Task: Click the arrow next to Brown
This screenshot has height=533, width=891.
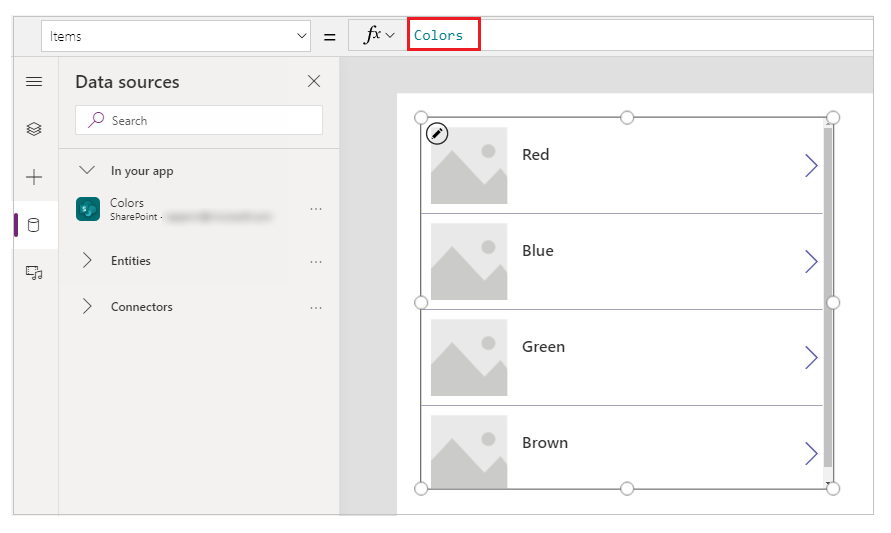Action: [x=811, y=453]
